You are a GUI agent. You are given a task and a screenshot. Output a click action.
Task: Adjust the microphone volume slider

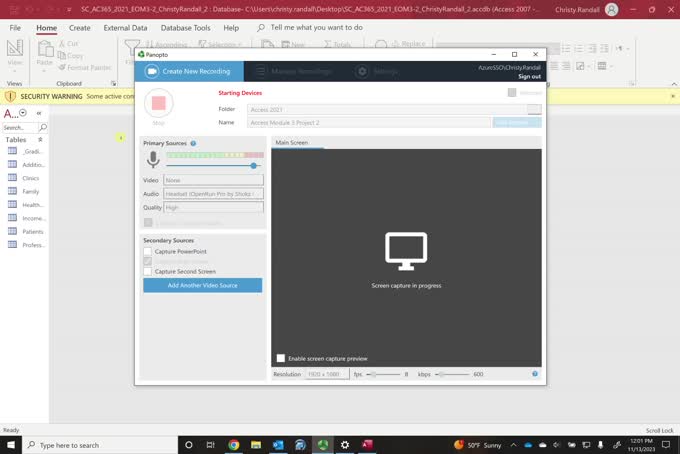point(254,165)
